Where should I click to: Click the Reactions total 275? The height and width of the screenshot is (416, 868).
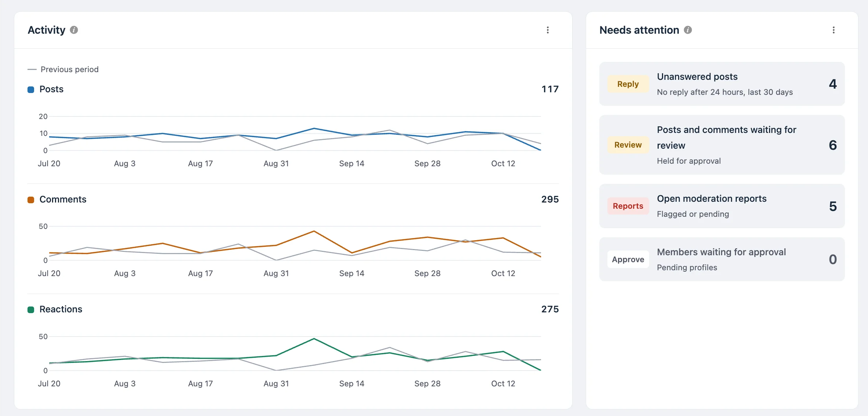pyautogui.click(x=550, y=309)
